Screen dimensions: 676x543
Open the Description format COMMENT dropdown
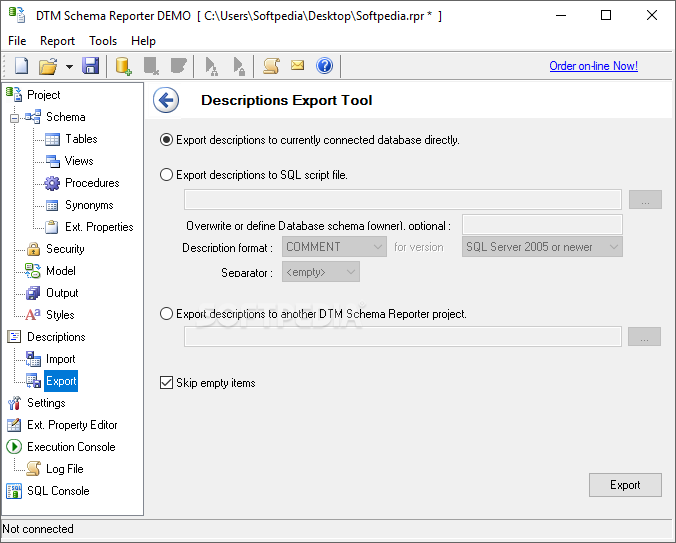tap(334, 247)
